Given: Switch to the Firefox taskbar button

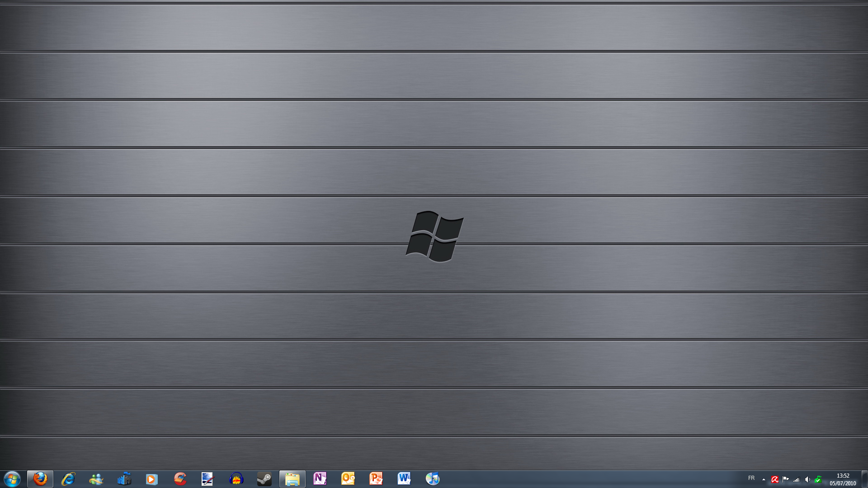Looking at the screenshot, I should click(40, 479).
